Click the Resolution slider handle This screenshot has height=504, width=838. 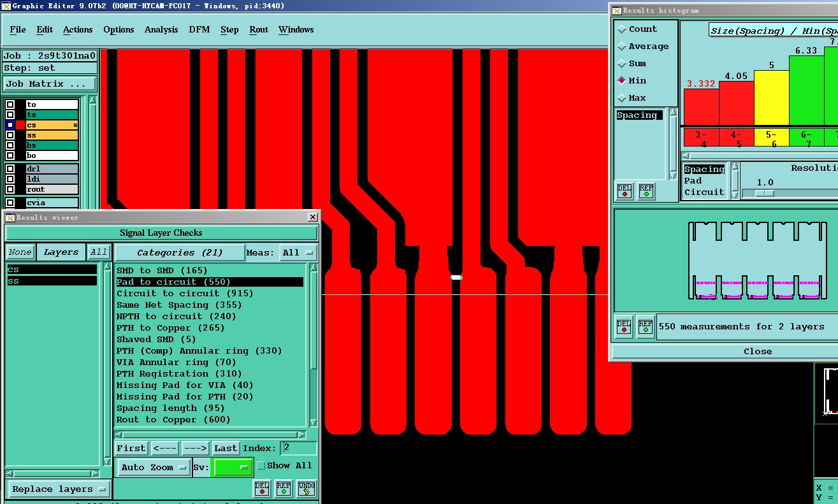pos(765,193)
